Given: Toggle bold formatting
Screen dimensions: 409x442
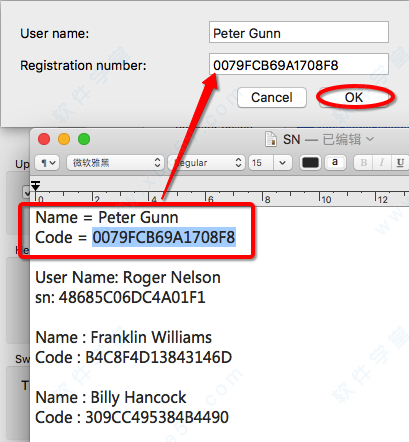Looking at the screenshot, I should (364, 163).
